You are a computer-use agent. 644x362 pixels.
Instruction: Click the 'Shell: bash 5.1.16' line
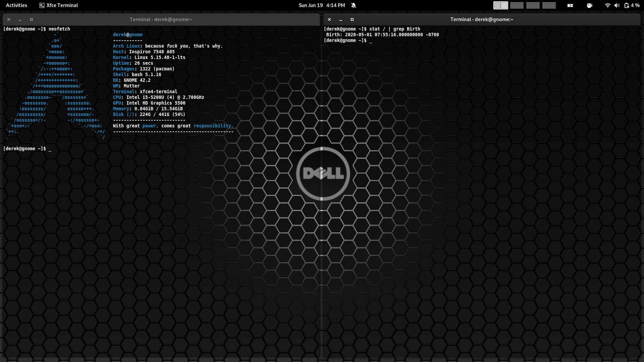pos(137,74)
